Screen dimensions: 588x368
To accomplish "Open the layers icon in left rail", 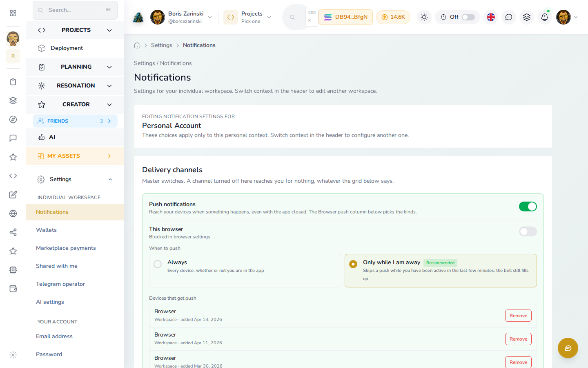I will [x=13, y=101].
